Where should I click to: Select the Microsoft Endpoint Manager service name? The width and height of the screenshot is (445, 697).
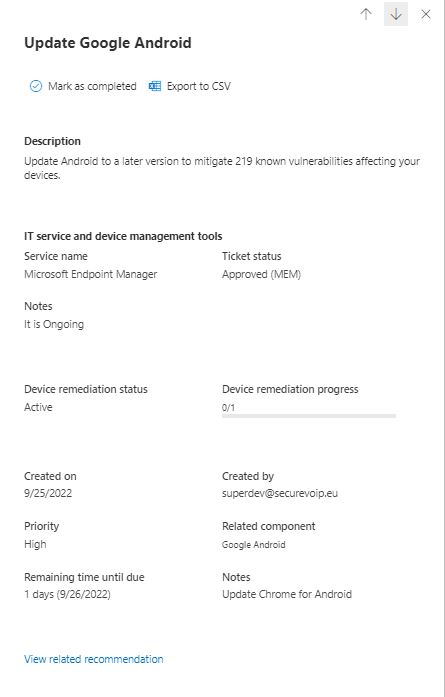(91, 274)
